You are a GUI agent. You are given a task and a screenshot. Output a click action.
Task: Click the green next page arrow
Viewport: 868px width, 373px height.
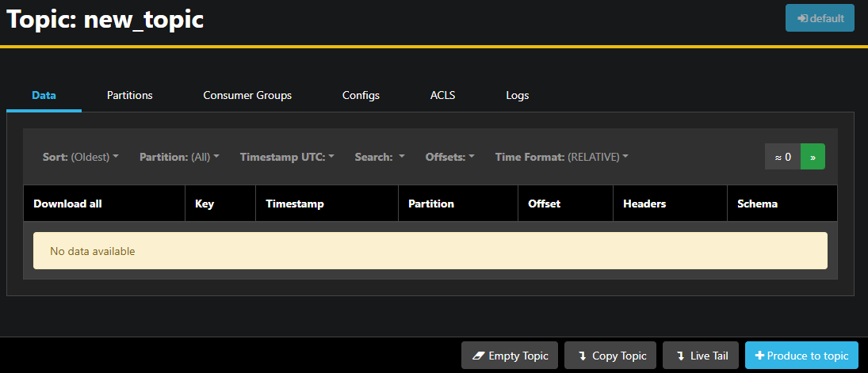pyautogui.click(x=813, y=157)
